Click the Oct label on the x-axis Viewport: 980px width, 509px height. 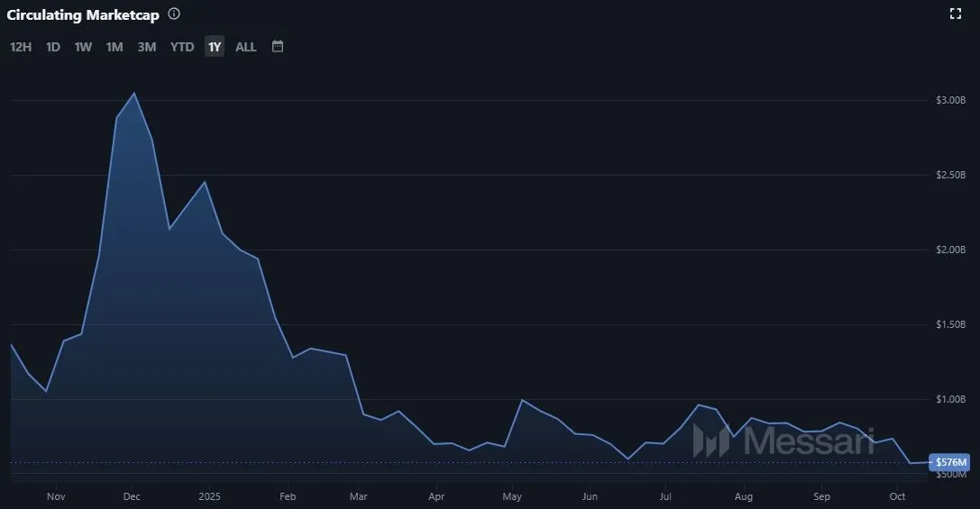tap(897, 496)
